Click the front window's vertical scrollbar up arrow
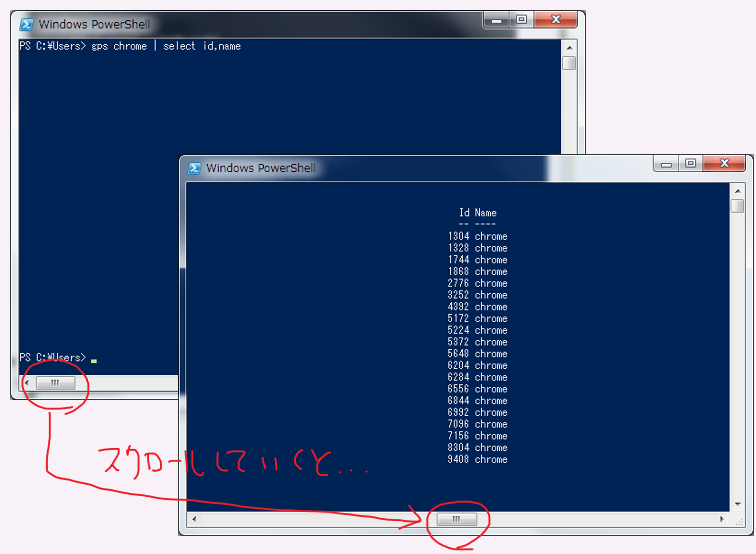756x554 pixels. pyautogui.click(x=737, y=191)
